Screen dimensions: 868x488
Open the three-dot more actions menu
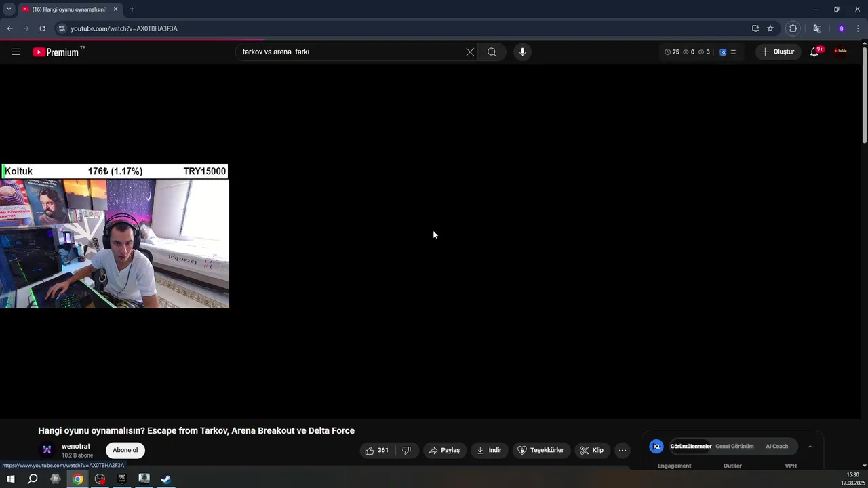(x=623, y=450)
